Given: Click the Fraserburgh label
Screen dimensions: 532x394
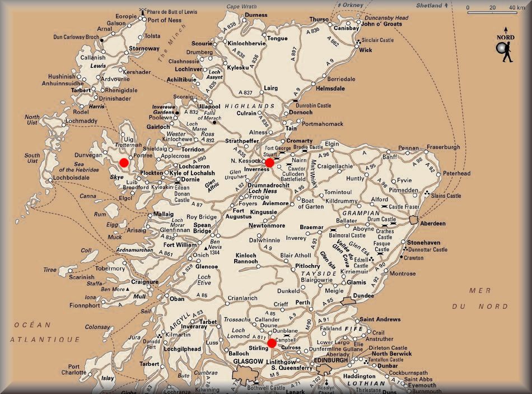Looking at the screenshot, I should point(443,147).
